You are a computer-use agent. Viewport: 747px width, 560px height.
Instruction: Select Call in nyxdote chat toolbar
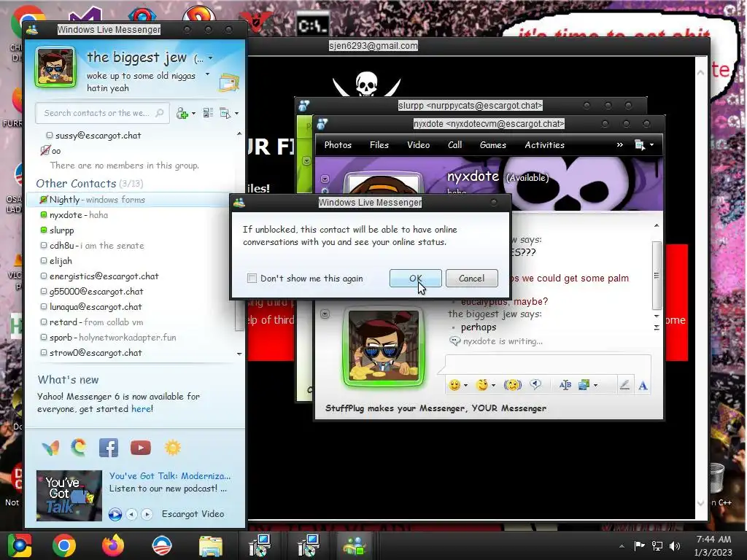click(455, 145)
